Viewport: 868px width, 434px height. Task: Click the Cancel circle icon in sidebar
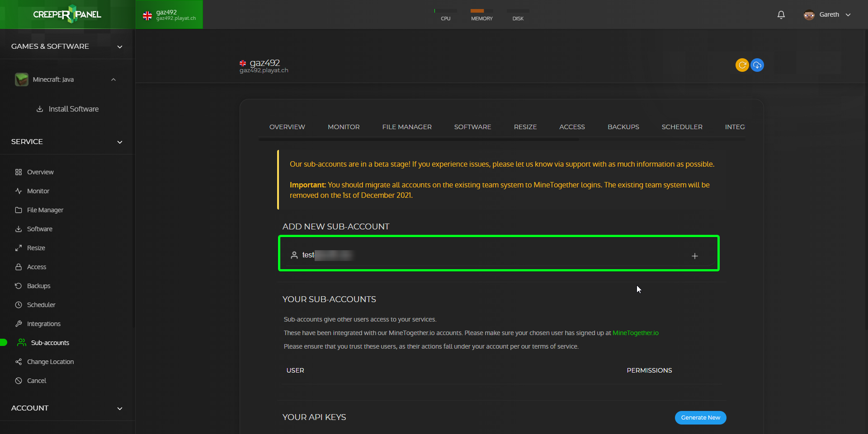[x=19, y=381]
